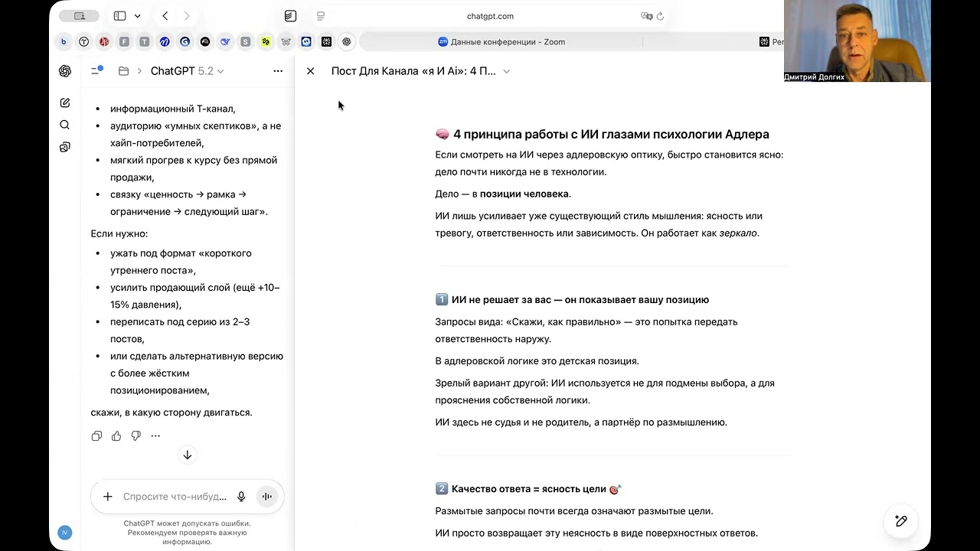This screenshot has height=551, width=980.
Task: Click the translate page icon in the address bar
Action: [x=646, y=16]
